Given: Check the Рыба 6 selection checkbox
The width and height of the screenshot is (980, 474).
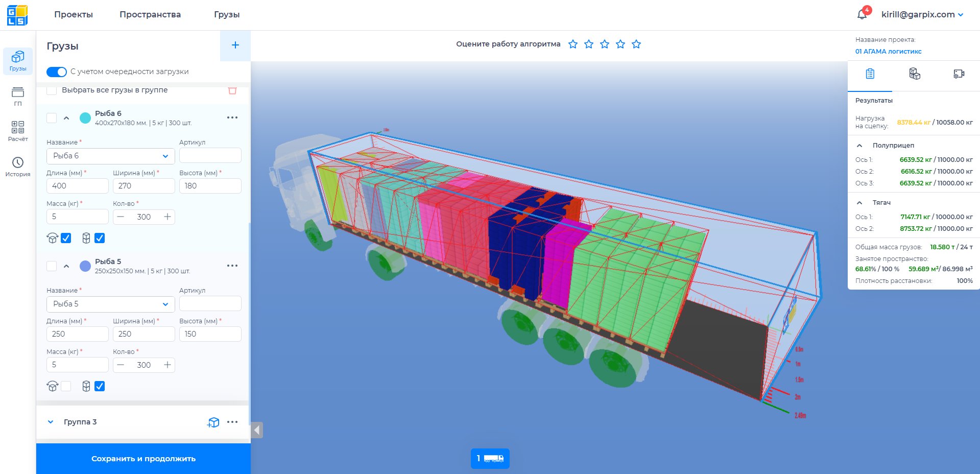Looking at the screenshot, I should pos(52,118).
